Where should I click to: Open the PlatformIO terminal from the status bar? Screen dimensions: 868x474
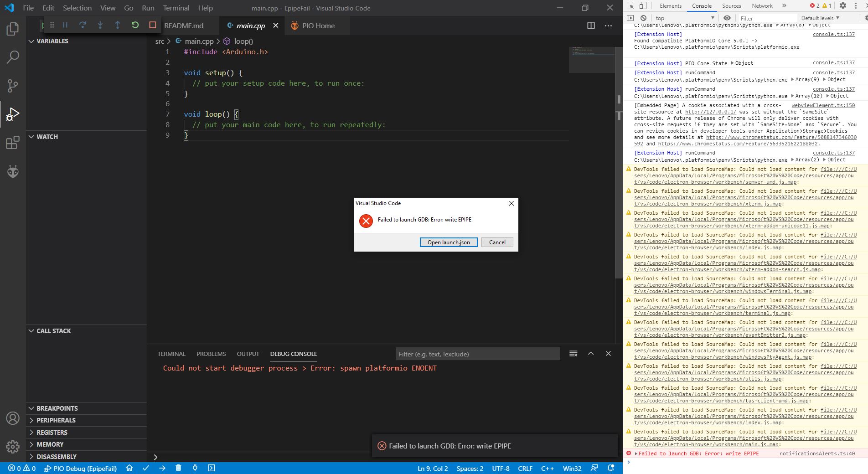(212, 468)
